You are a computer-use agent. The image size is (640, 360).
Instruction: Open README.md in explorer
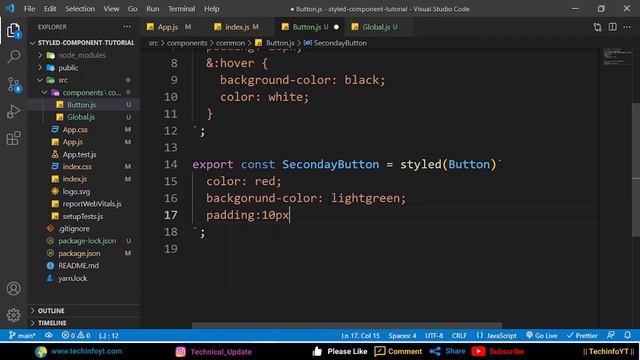coord(84,266)
